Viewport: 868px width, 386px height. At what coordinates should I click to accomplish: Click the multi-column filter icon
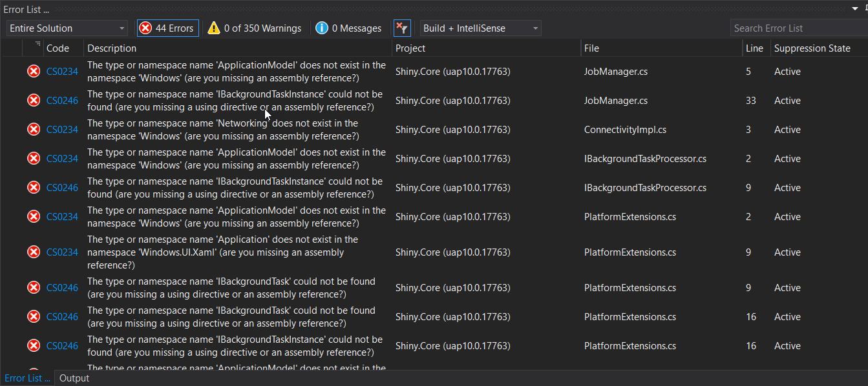click(402, 28)
